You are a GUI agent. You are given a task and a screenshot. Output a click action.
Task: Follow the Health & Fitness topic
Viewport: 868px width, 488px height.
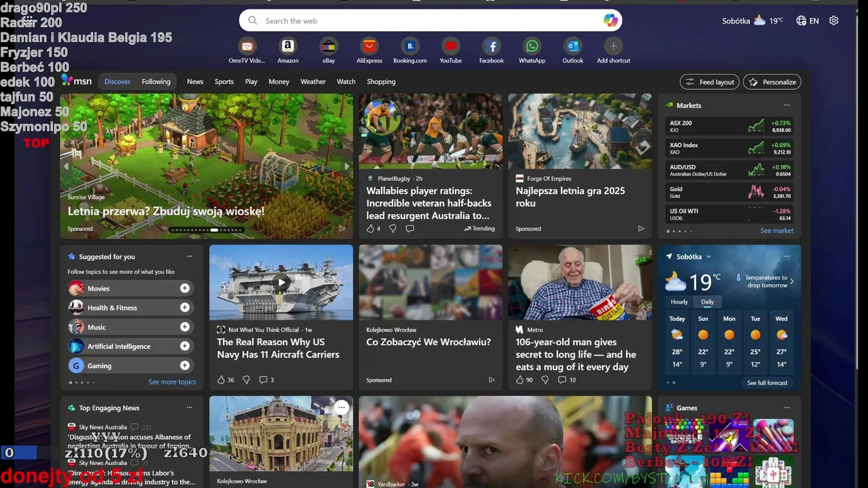tap(184, 307)
